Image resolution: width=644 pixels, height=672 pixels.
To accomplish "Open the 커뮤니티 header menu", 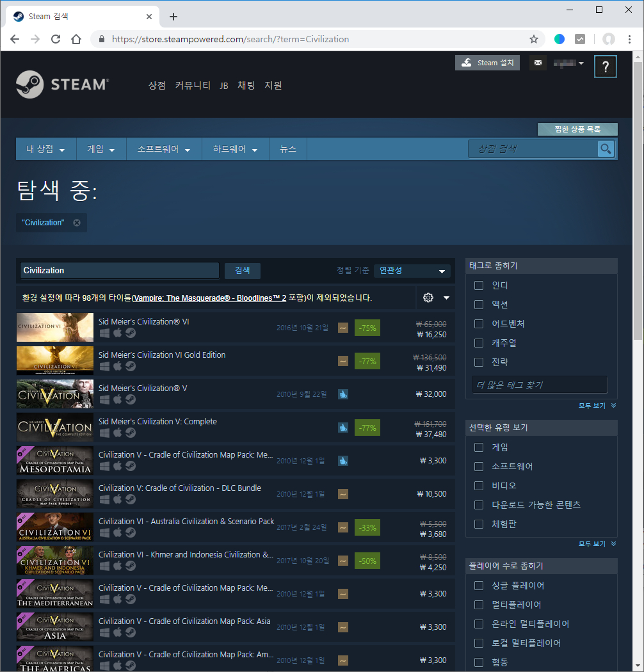I will tap(193, 85).
